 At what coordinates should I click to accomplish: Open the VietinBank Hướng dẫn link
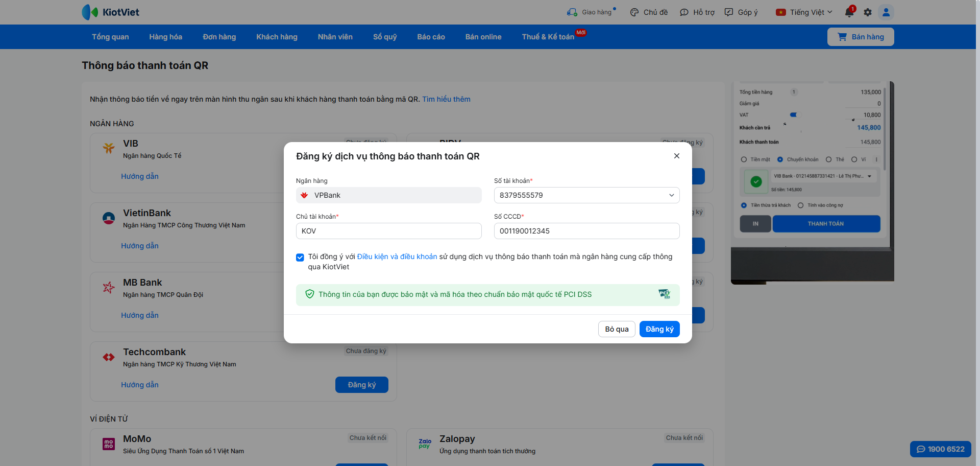point(140,246)
